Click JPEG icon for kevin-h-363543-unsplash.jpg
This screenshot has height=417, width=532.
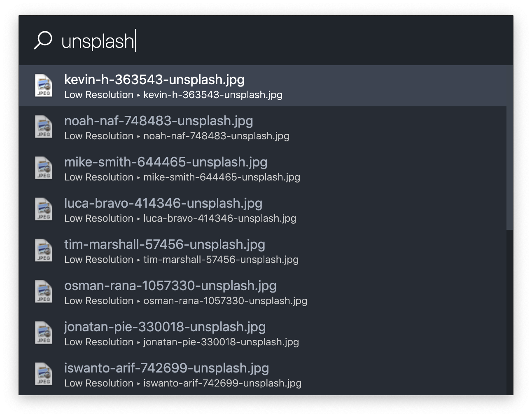click(43, 86)
